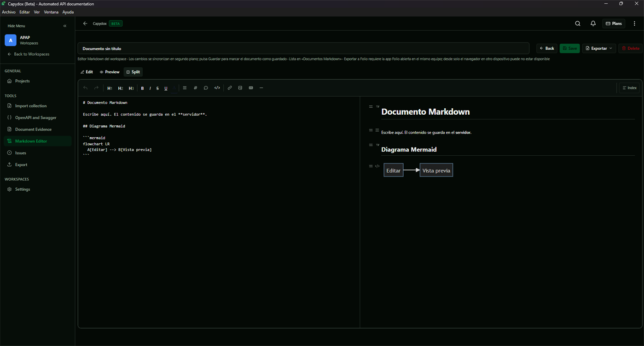Image resolution: width=644 pixels, height=346 pixels.
Task: Toggle bold formatting
Action: point(142,88)
